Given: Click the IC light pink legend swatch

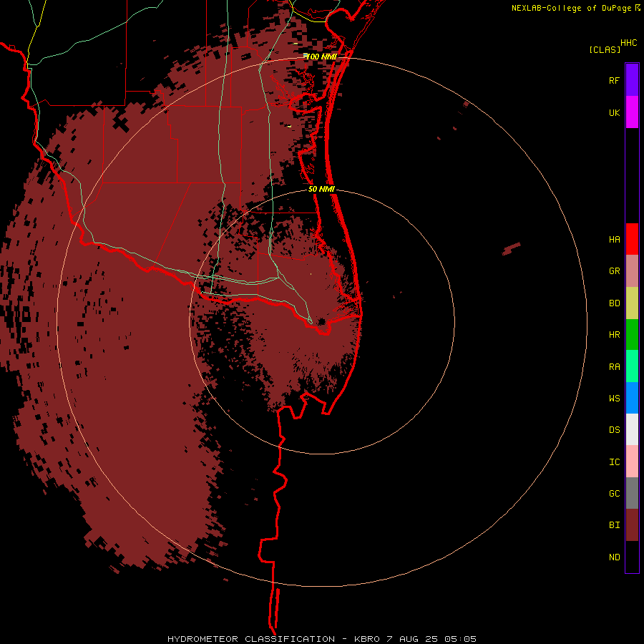Looking at the screenshot, I should [x=632, y=462].
